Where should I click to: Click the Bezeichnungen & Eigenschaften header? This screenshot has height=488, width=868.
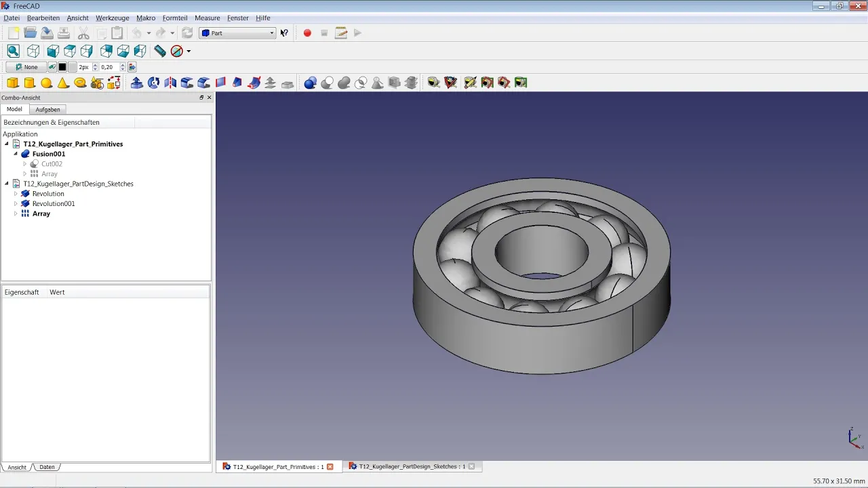pos(52,123)
